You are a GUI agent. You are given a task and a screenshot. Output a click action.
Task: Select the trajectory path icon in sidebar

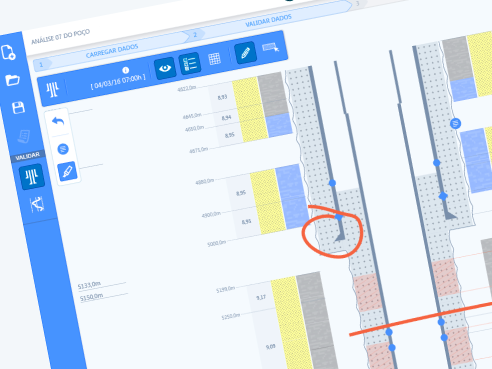coord(37,204)
